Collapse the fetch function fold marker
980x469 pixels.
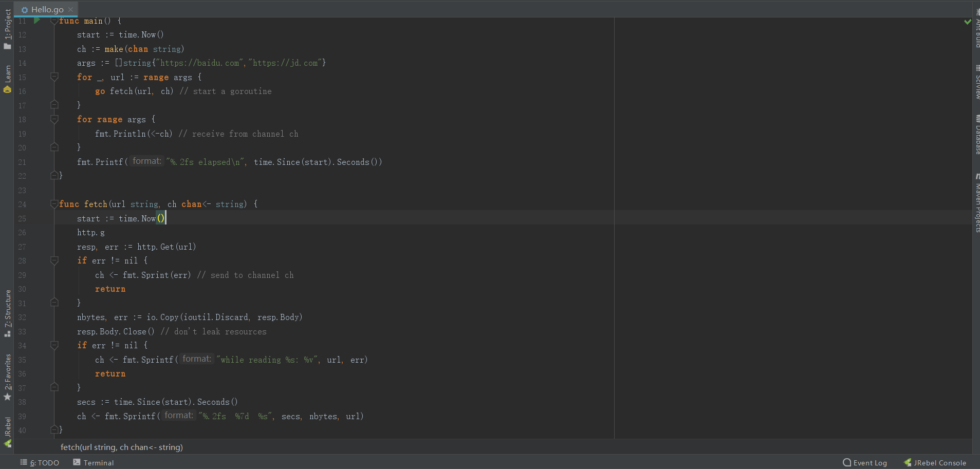[x=54, y=204]
